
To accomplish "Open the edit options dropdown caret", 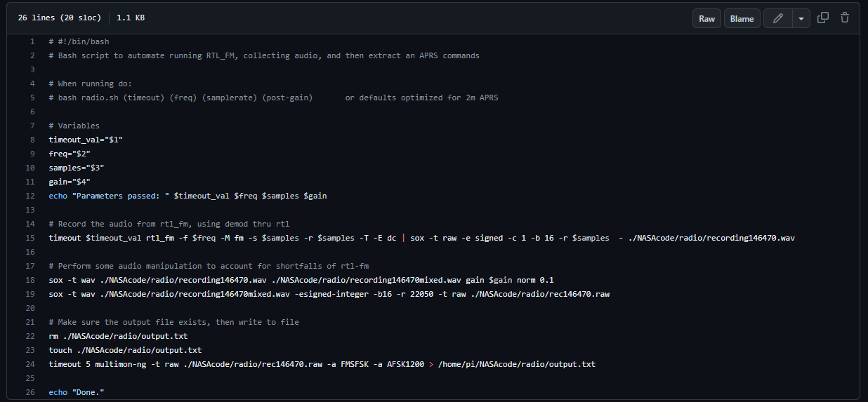I will [801, 19].
